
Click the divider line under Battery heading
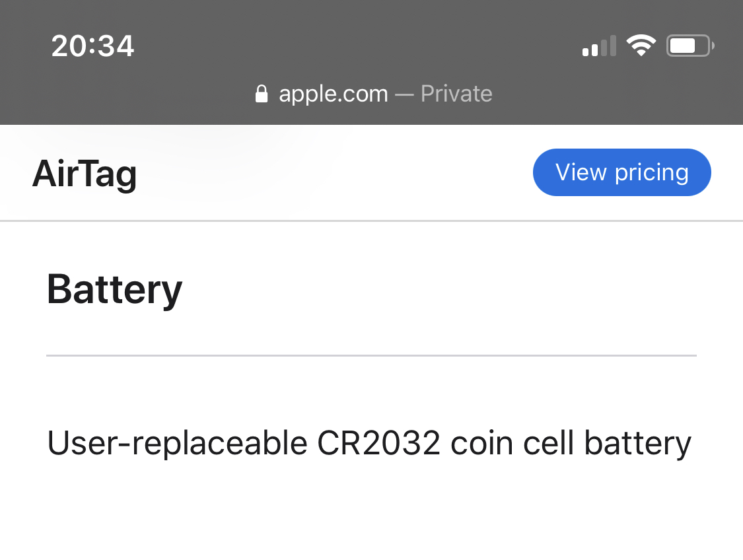pyautogui.click(x=371, y=355)
